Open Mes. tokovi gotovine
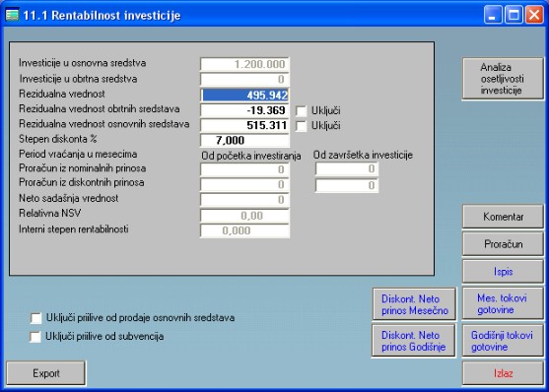 503,303
